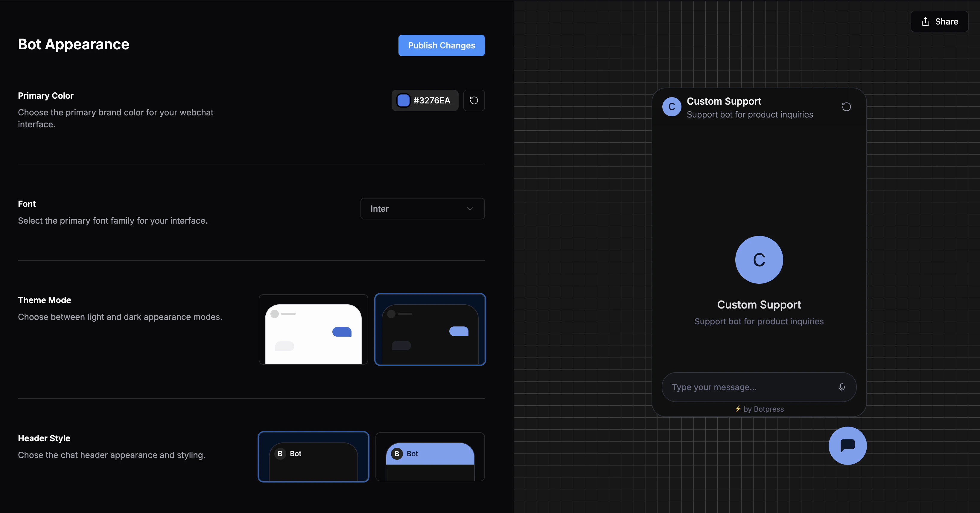The image size is (980, 513).
Task: Click the reset primary color icon
Action: [474, 100]
